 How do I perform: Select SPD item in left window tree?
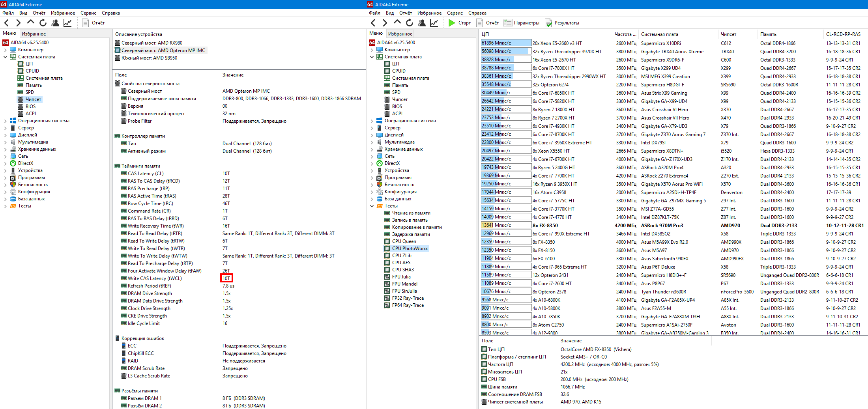click(30, 92)
